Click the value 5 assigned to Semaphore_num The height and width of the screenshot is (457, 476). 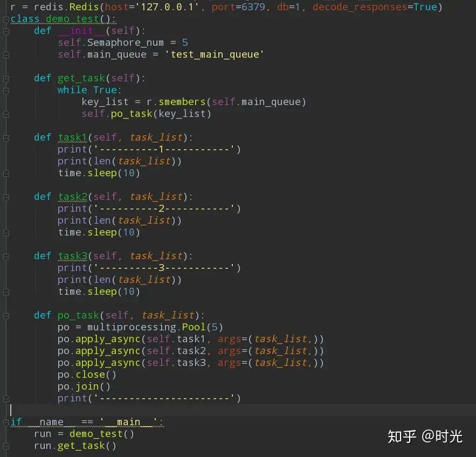pyautogui.click(x=185, y=43)
